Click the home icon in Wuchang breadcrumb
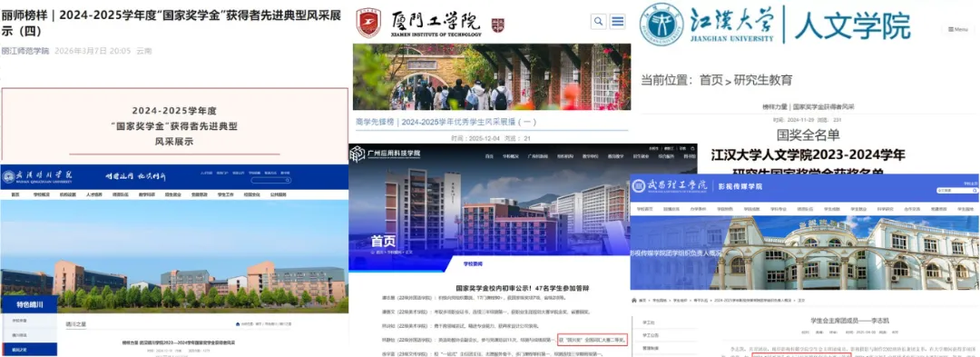Viewport: 980px width, 357px height. pos(633,301)
